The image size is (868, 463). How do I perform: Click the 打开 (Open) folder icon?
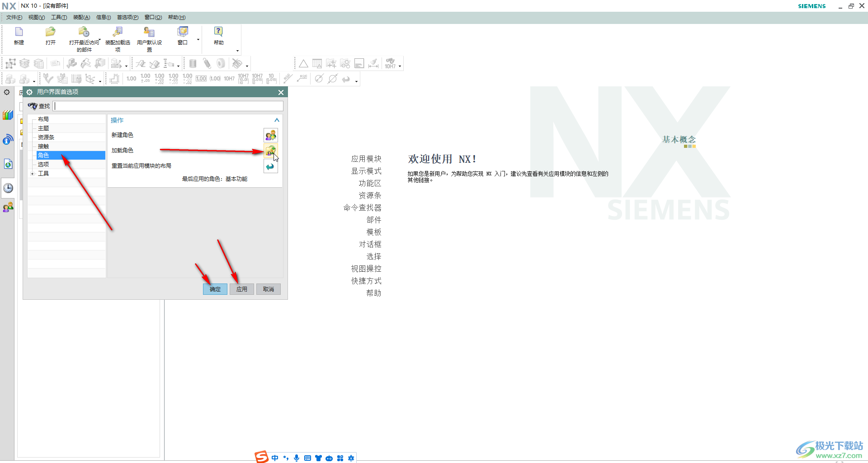click(50, 32)
